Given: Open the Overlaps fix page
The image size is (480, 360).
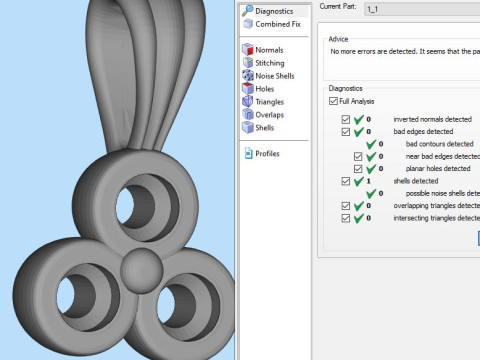Looking at the screenshot, I should click(x=269, y=115).
